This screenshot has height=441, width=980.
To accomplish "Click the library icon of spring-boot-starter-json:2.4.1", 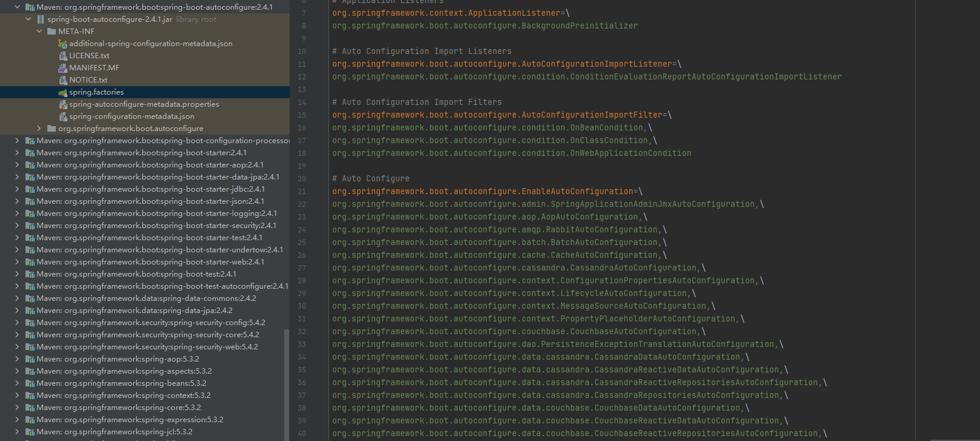I will pyautogui.click(x=30, y=201).
